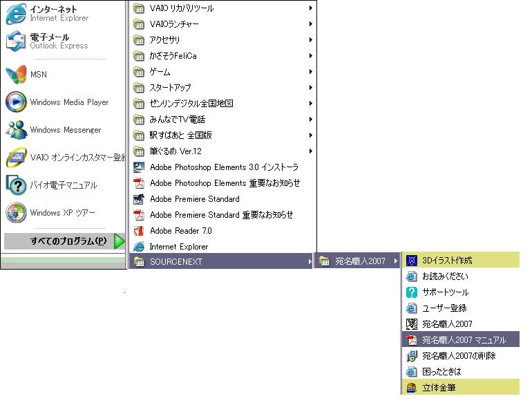The image size is (532, 403).
Task: Launch Windows Messenger icon
Action: pyautogui.click(x=16, y=130)
